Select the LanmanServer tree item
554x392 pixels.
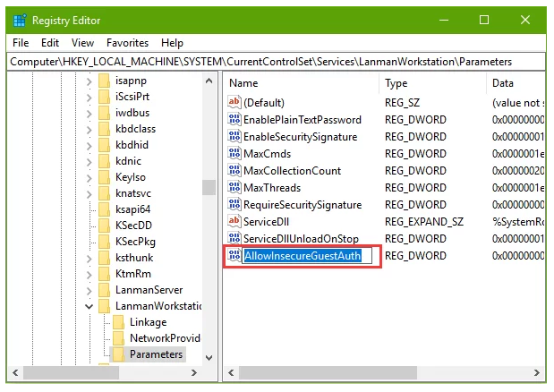(x=149, y=290)
